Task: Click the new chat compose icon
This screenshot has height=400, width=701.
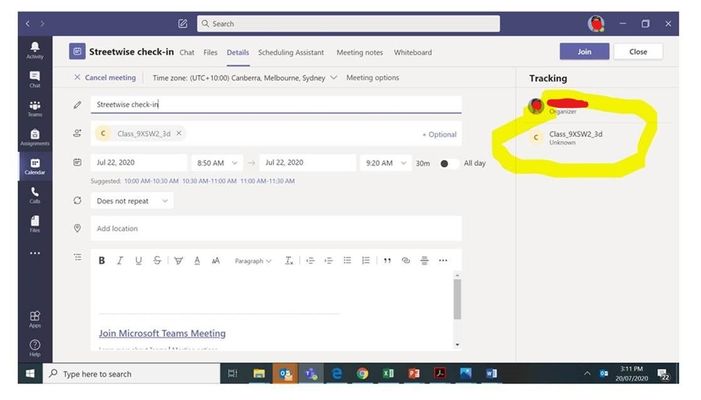Action: click(x=182, y=24)
